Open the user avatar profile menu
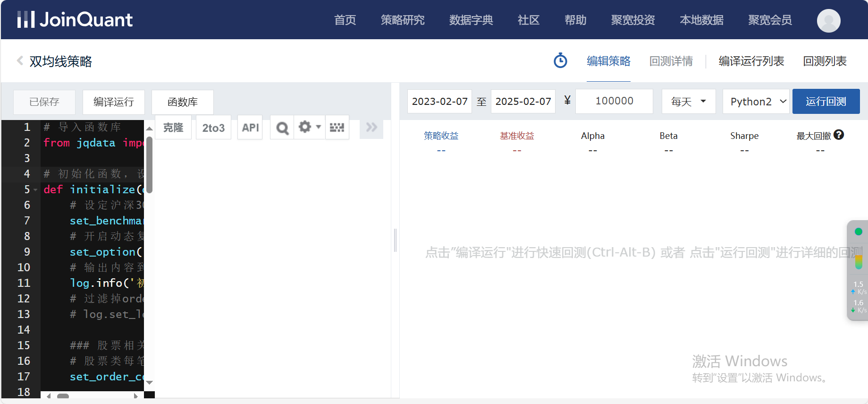 (828, 20)
